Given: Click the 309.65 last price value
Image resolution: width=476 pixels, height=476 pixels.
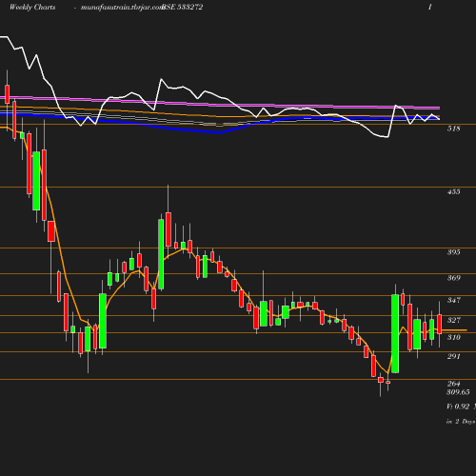Looking at the screenshot, I should pyautogui.click(x=458, y=392).
